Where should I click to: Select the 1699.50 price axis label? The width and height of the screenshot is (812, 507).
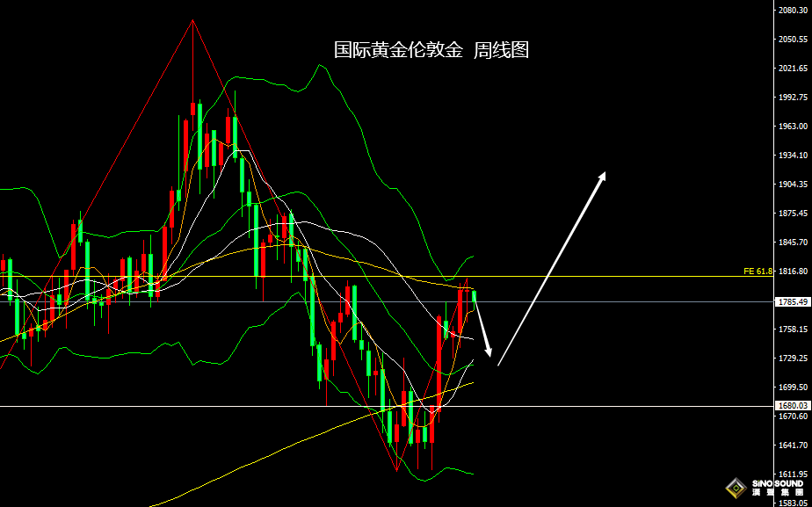pos(794,387)
